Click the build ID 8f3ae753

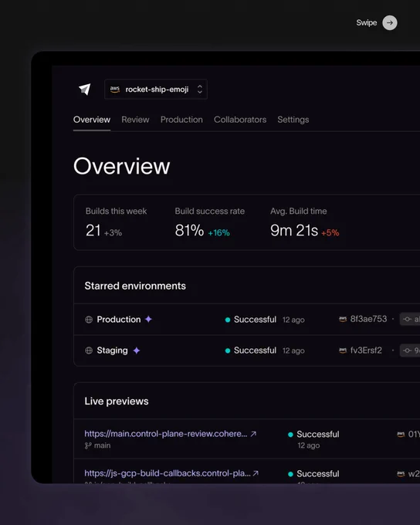[368, 319]
